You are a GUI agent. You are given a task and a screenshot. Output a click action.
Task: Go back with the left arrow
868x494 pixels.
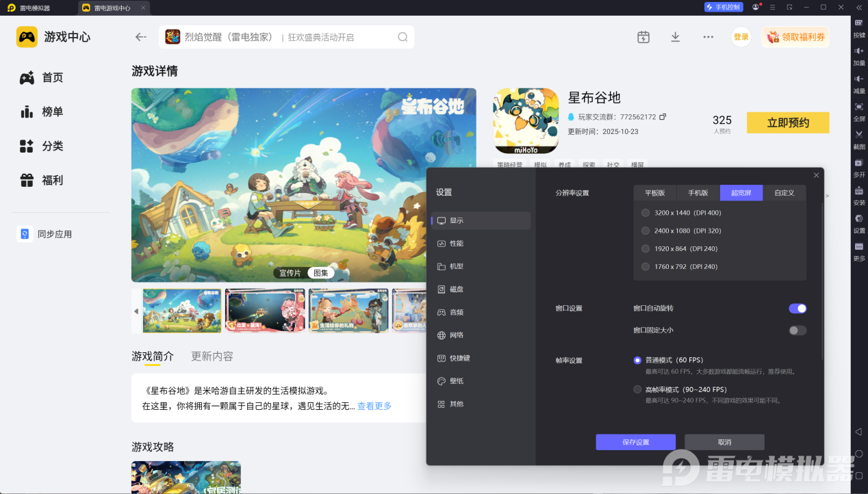pyautogui.click(x=141, y=37)
